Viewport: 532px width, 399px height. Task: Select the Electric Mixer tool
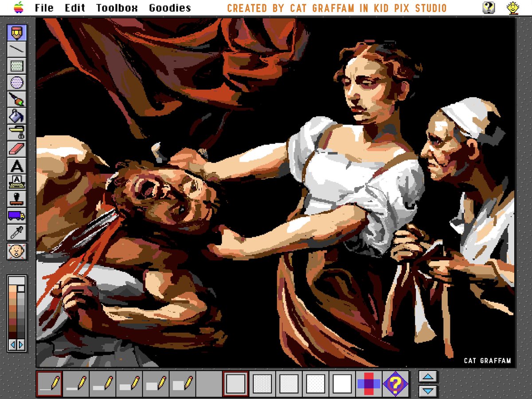tap(17, 132)
